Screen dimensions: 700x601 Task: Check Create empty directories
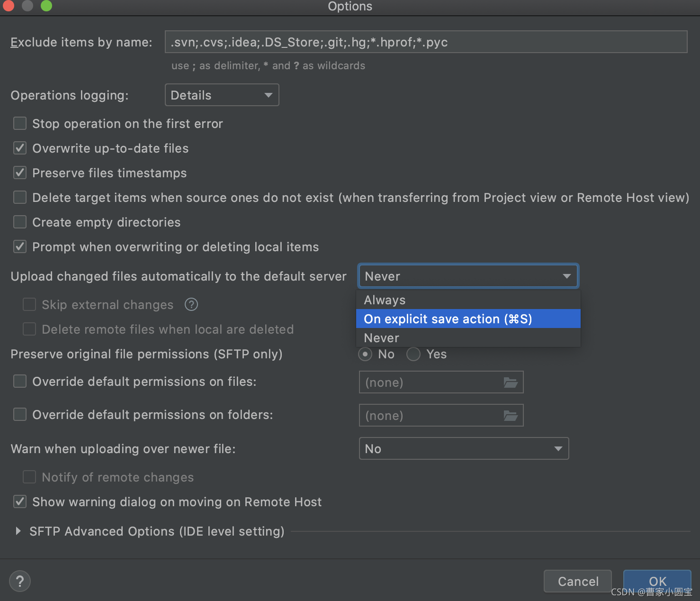[20, 222]
